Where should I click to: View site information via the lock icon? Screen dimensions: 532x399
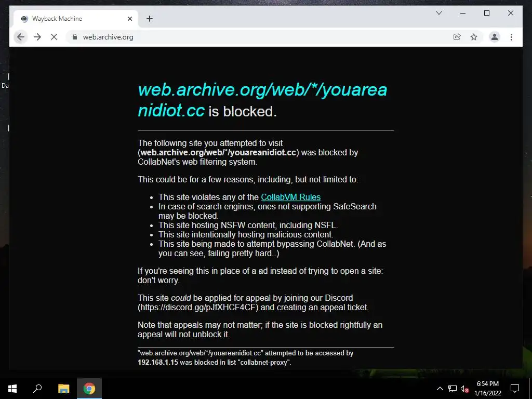[75, 37]
